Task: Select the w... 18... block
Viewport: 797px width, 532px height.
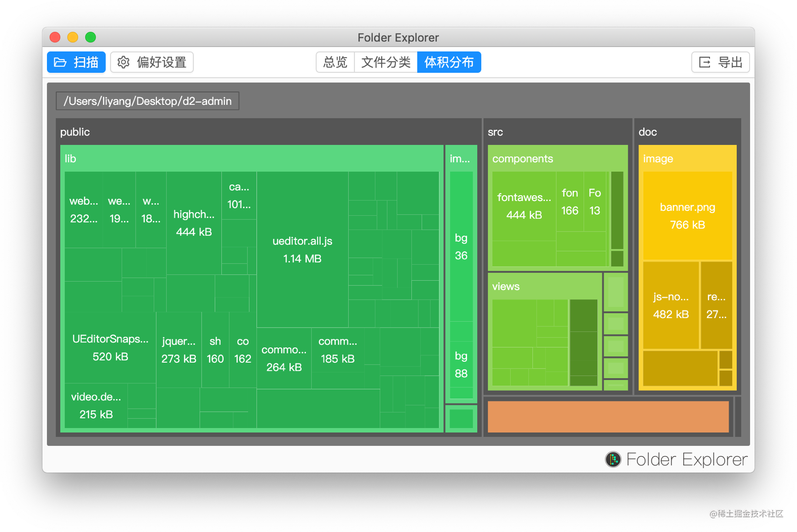Action: click(x=151, y=210)
